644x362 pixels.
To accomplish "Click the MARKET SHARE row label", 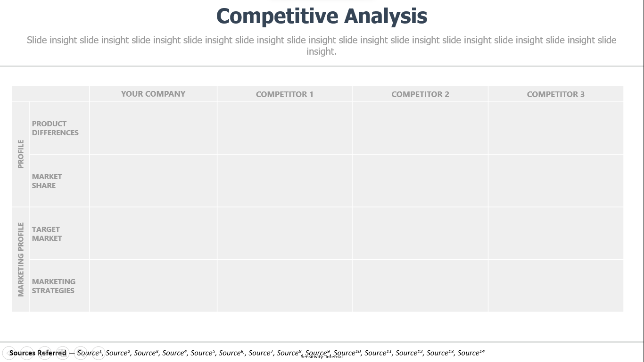I will (47, 181).
